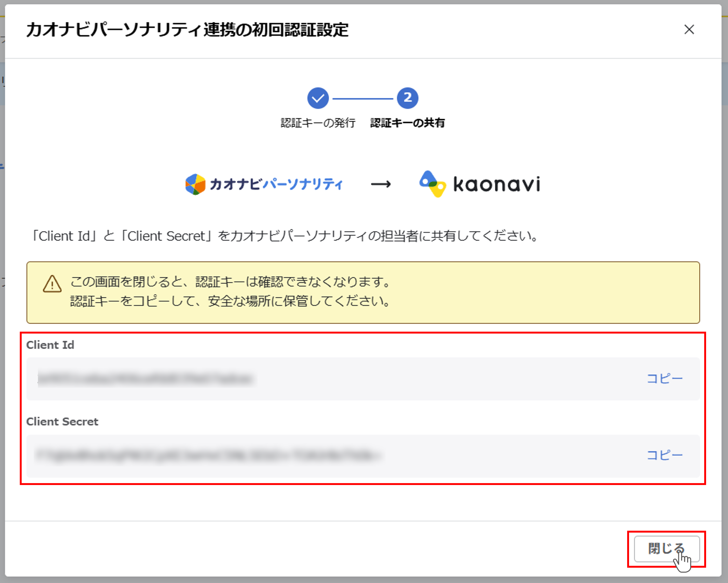
Task: Click the warning triangle icon
Action: click(52, 284)
